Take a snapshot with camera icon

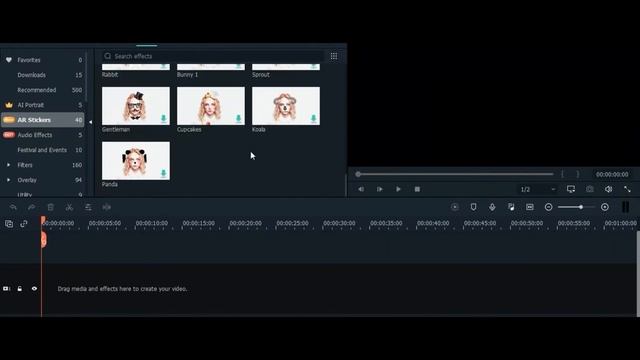(590, 189)
